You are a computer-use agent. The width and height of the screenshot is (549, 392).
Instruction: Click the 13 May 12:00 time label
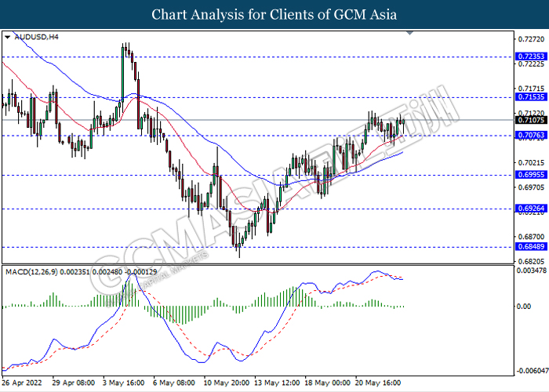click(277, 383)
